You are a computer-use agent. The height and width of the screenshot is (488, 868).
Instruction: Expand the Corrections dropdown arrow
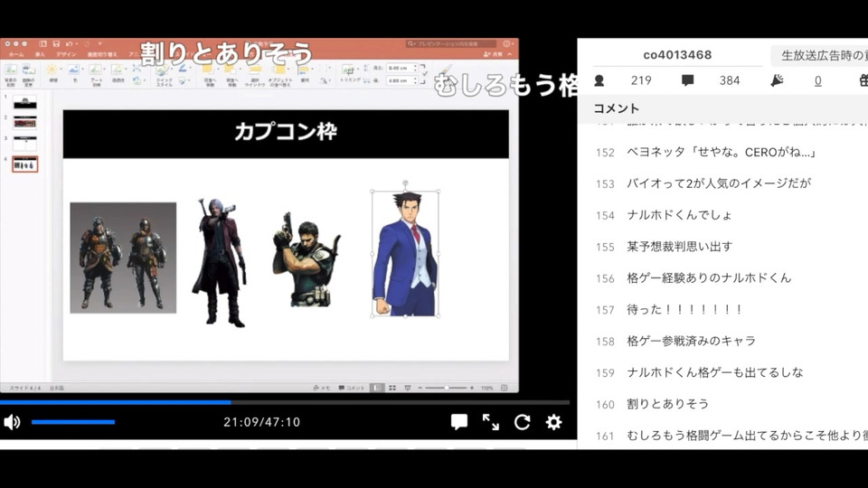click(x=61, y=70)
